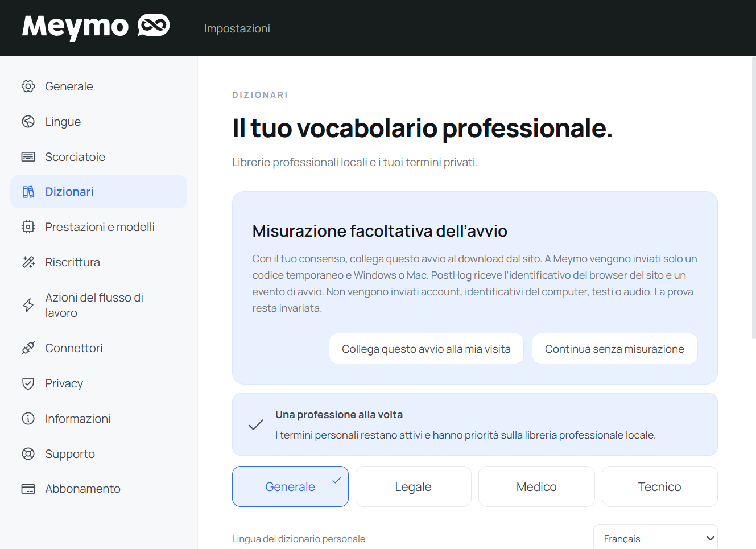Select the Generale profession dictionary
Image resolution: width=756 pixels, height=549 pixels.
point(290,486)
